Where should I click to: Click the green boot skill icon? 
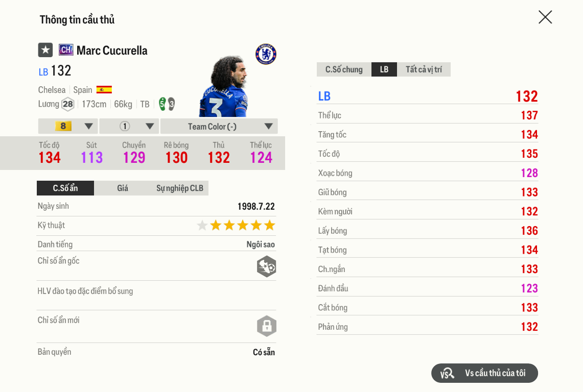click(162, 104)
